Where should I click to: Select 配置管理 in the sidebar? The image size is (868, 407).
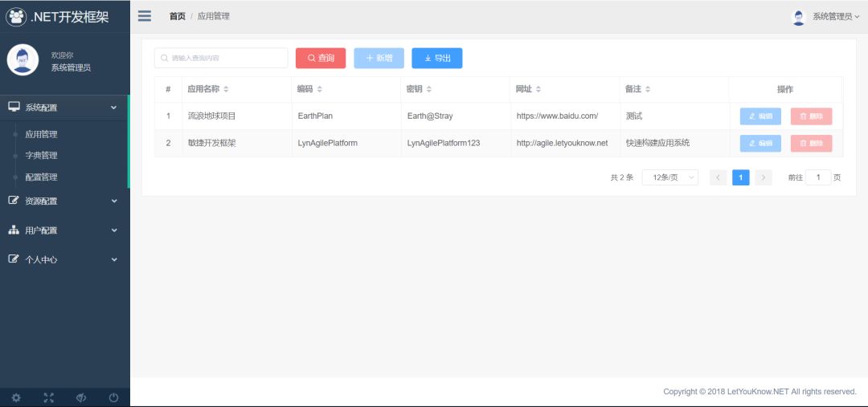[41, 177]
